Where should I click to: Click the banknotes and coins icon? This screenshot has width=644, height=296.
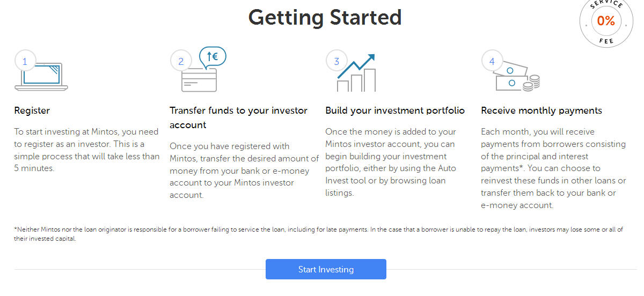pos(517,78)
